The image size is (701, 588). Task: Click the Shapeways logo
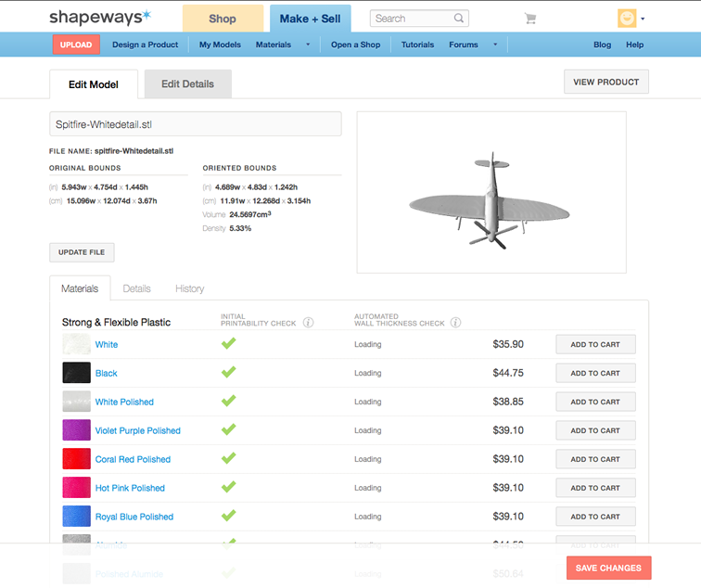pos(100,17)
